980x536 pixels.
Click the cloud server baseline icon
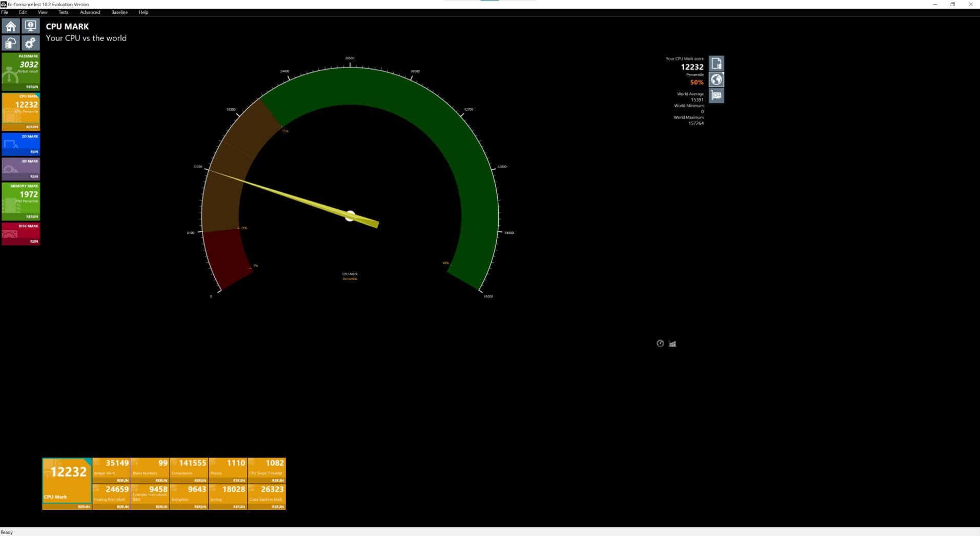pos(11,43)
